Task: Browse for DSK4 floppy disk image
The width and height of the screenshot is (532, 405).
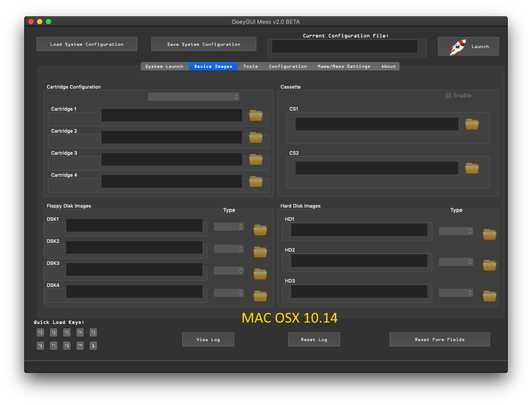Action: [x=260, y=296]
